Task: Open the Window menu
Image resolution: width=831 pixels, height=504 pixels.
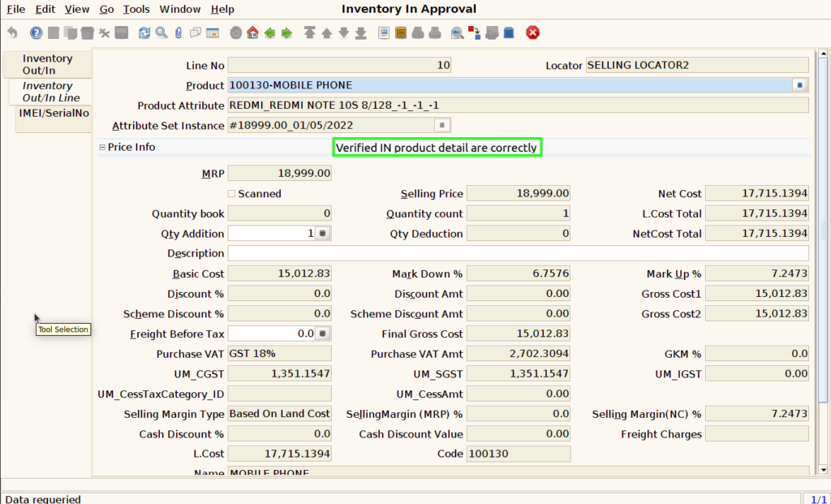Action: click(x=179, y=9)
